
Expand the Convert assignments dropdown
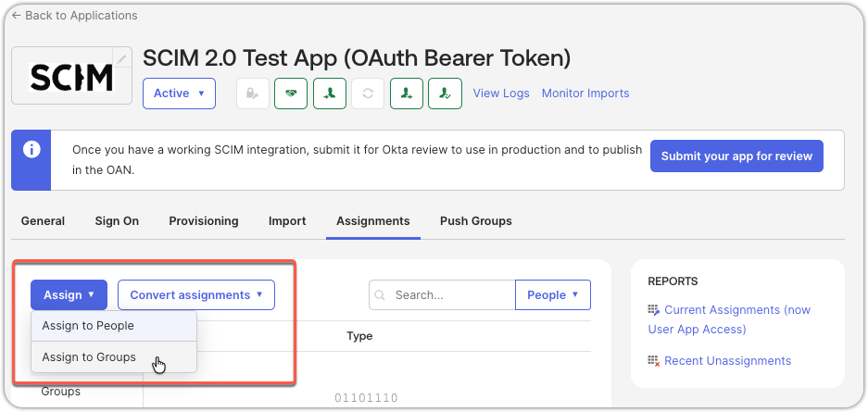coord(196,294)
